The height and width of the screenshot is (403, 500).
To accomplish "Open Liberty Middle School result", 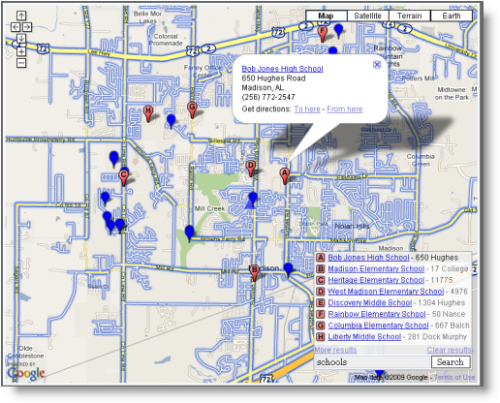I will (364, 337).
